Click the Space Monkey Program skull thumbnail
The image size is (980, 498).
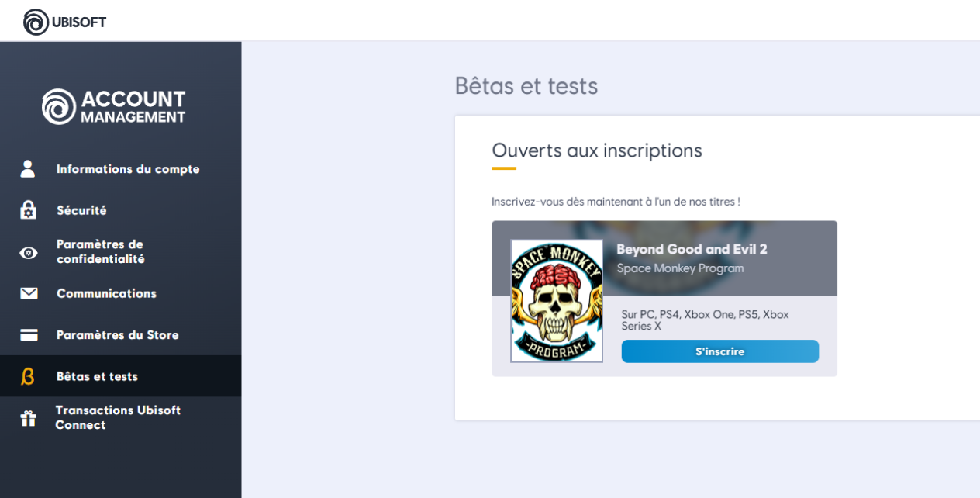coord(556,301)
